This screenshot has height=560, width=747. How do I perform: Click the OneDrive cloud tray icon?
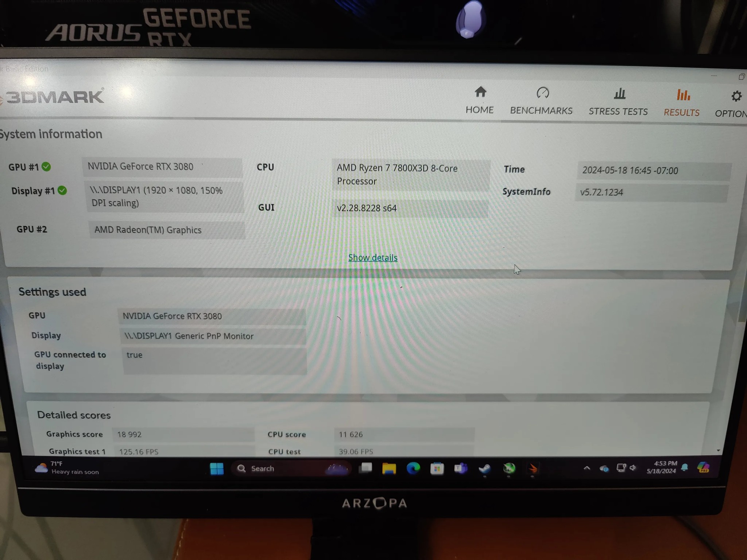point(604,468)
